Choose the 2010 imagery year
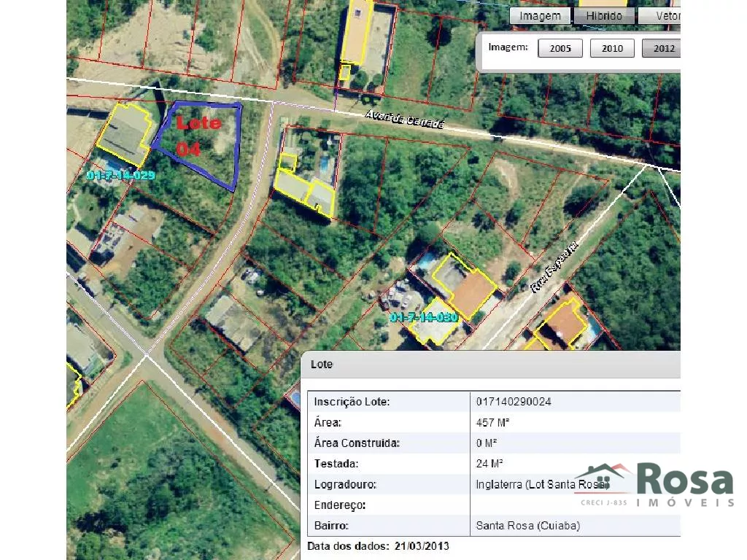 click(612, 49)
